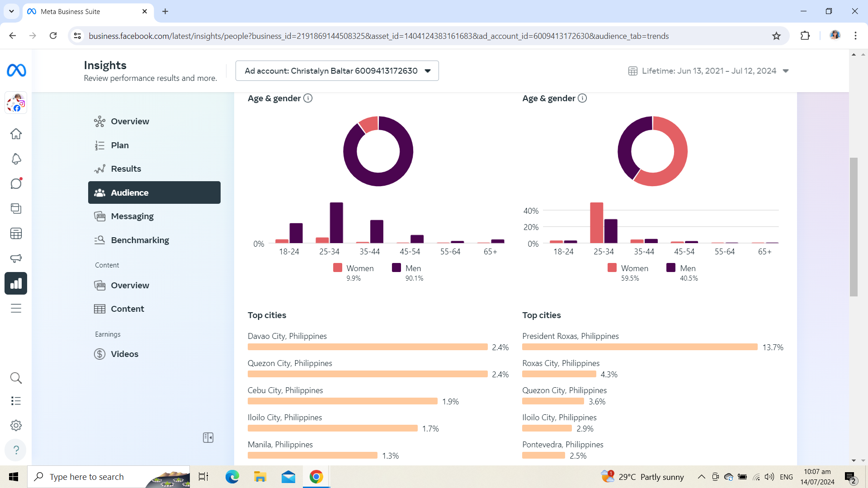Open the All tools hamburger icon
The height and width of the screenshot is (488, 868).
click(x=16, y=308)
